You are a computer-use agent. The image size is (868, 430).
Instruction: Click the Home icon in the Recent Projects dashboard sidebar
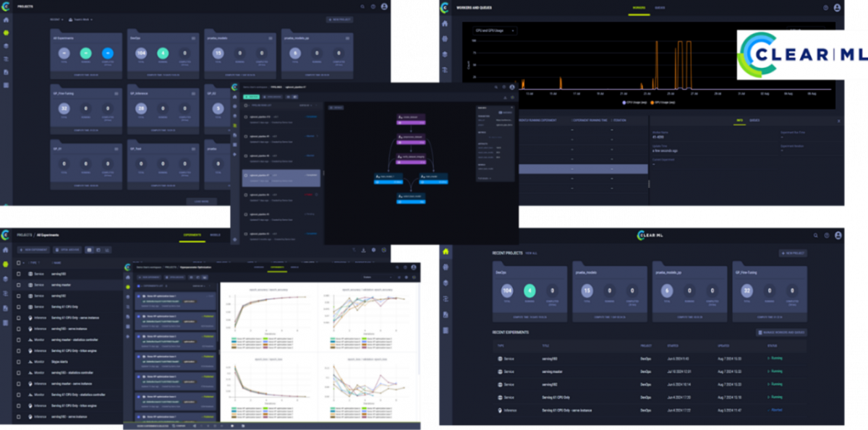coord(446,251)
